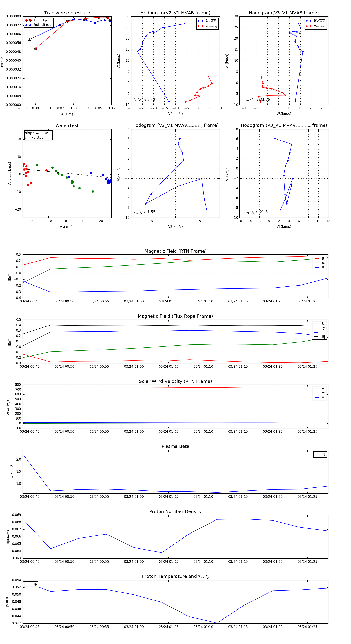Click the 'Proton Temperature and Te/Tp' title
351x644 pixels.
tap(175, 576)
